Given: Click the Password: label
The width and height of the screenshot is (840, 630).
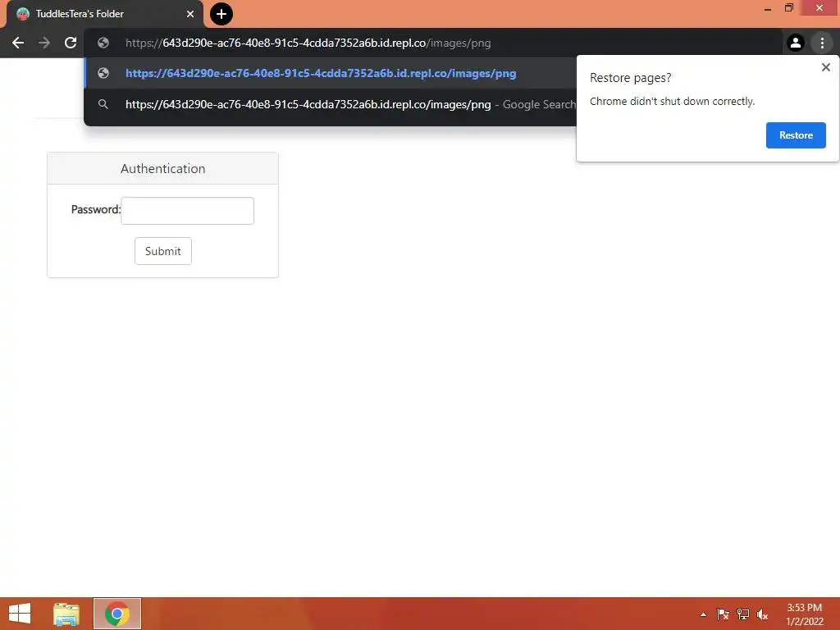Looking at the screenshot, I should click(x=96, y=209).
